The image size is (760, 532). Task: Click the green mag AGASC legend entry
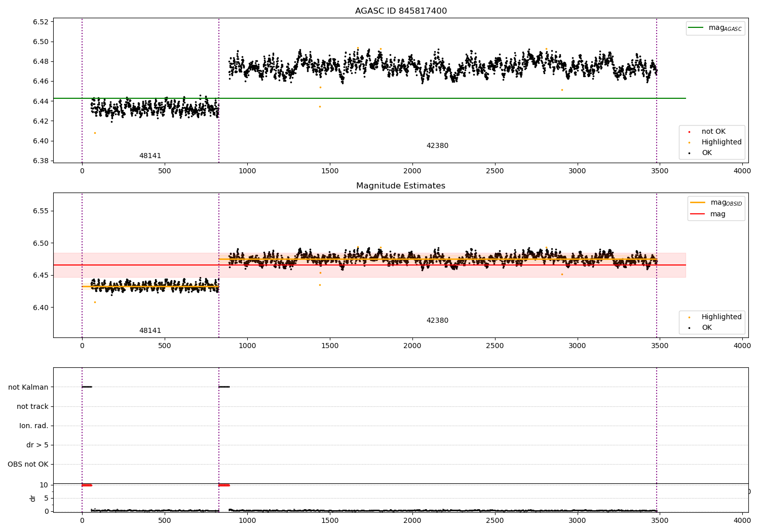(x=715, y=28)
